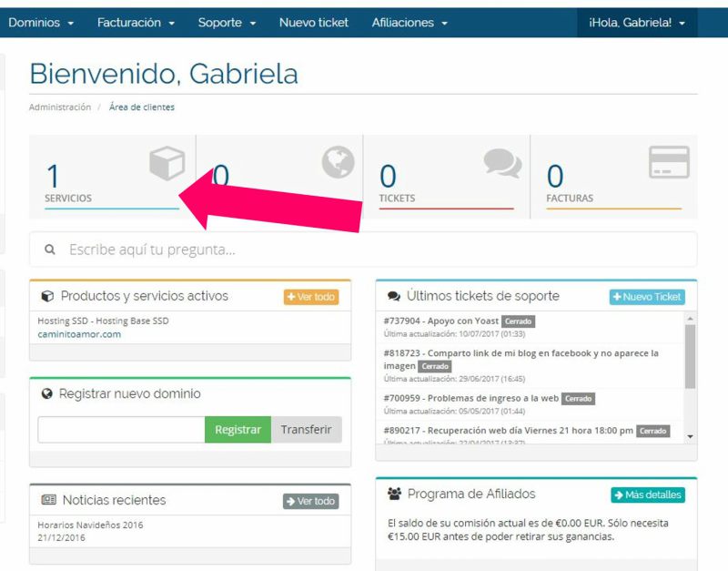
Task: Click the search magnifier icon
Action: 50,250
